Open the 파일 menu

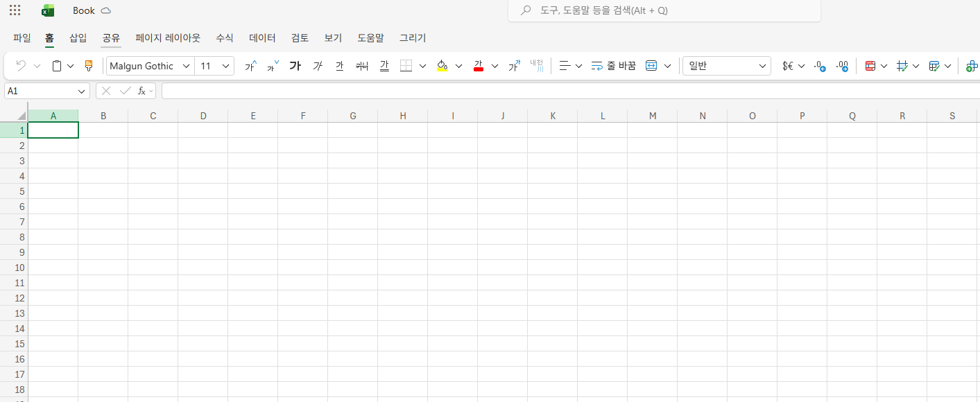pos(22,38)
